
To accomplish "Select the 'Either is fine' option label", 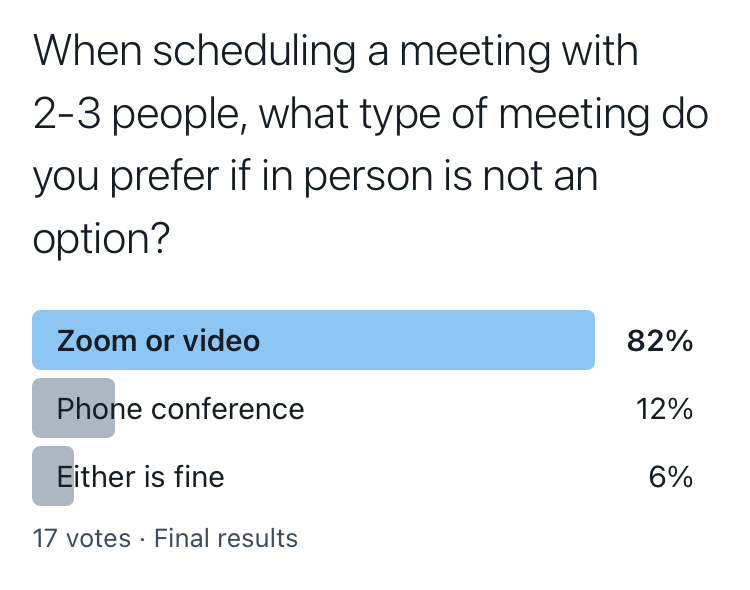I will [140, 476].
